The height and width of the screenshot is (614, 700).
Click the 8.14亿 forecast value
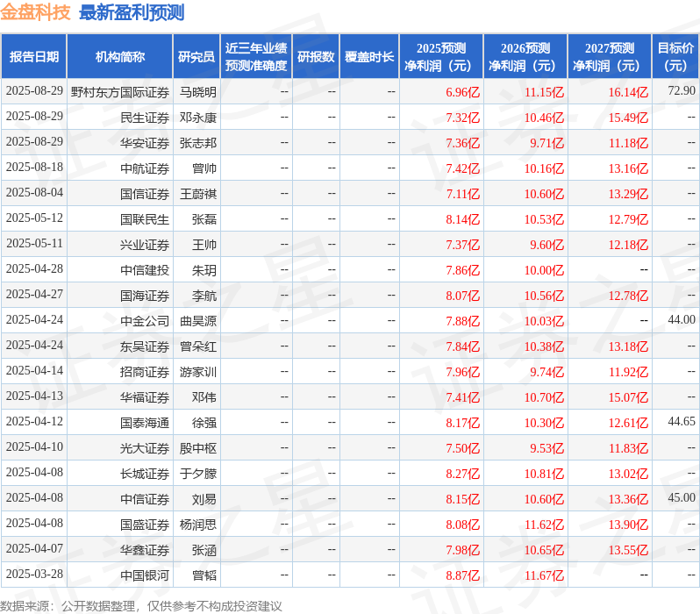coord(463,219)
